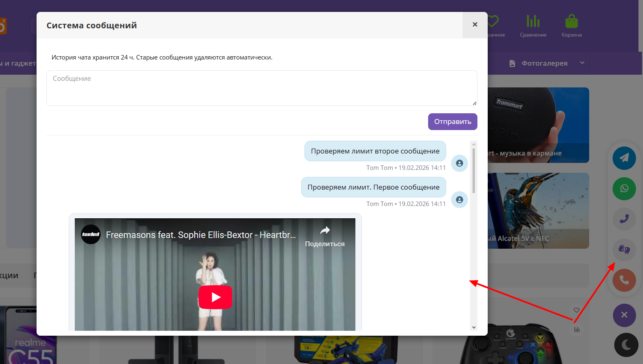Click compare bars icon on gamepad card
This screenshot has height=364, width=643.
(577, 330)
